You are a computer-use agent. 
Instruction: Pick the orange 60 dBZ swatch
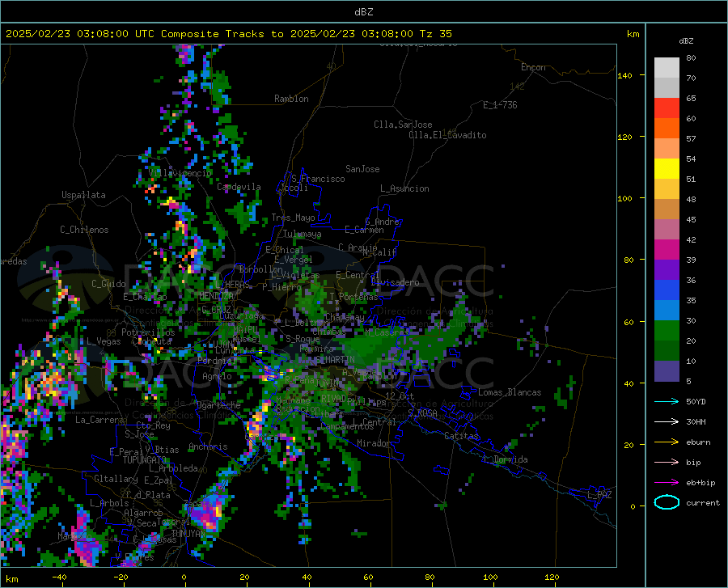click(x=667, y=129)
